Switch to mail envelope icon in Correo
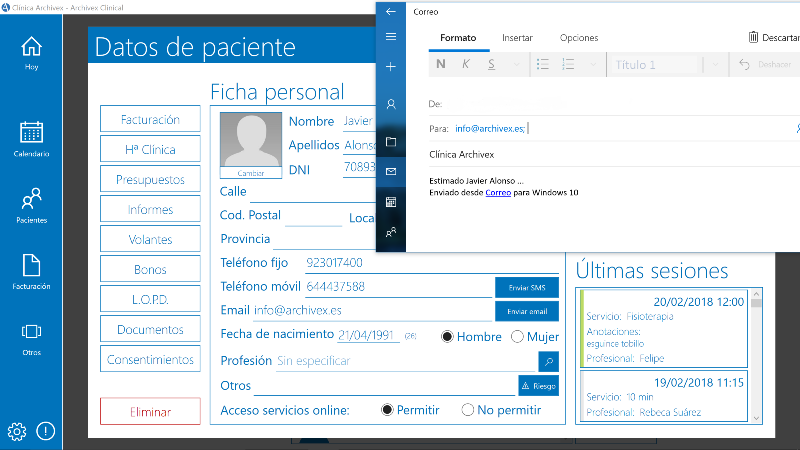 (x=391, y=171)
